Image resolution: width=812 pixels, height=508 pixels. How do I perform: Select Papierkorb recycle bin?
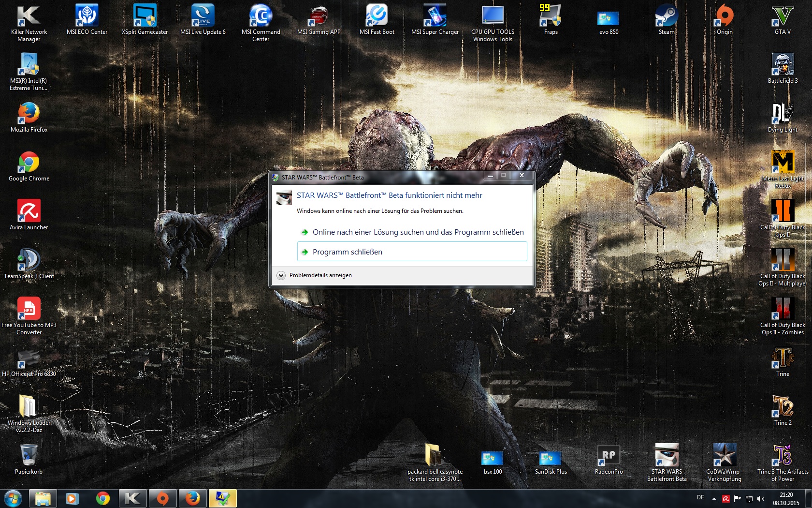[x=29, y=459]
